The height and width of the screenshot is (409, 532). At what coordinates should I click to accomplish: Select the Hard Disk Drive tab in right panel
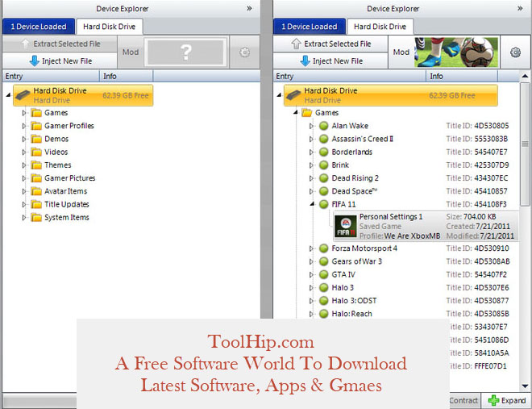[380, 27]
